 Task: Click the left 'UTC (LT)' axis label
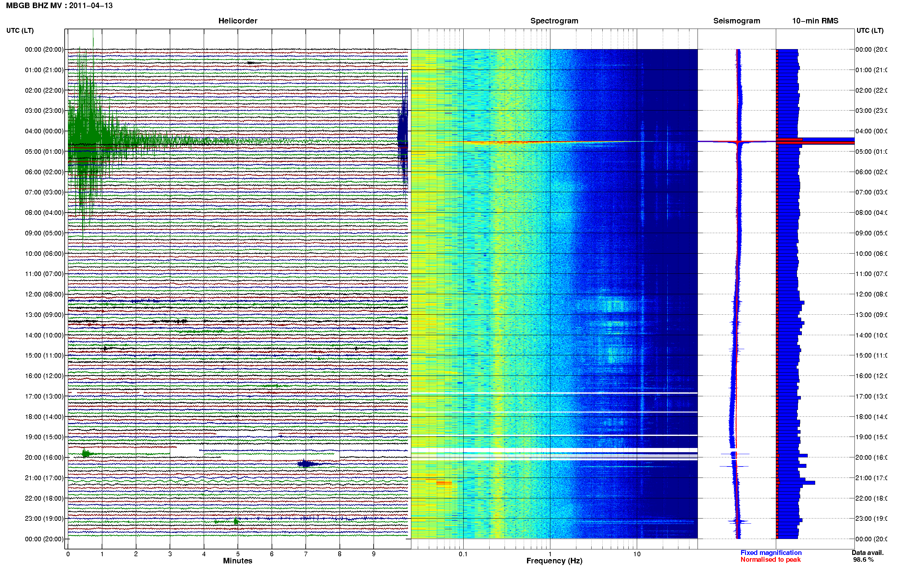click(20, 31)
